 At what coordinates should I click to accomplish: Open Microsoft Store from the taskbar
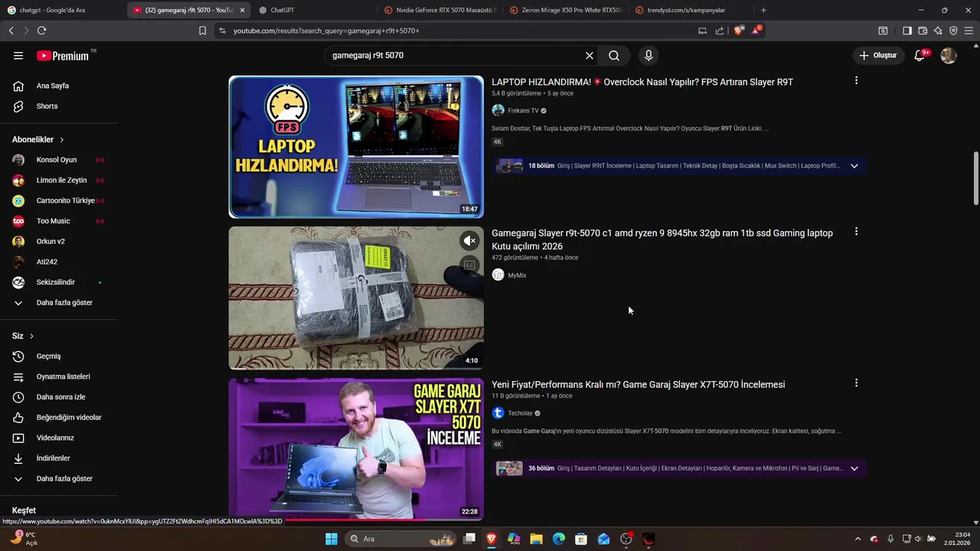581,539
